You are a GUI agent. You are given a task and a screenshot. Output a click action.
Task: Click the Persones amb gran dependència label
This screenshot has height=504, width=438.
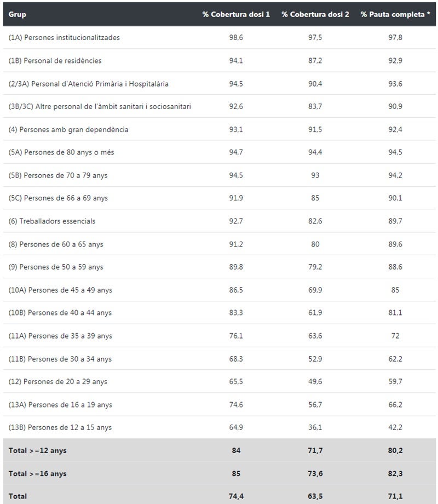(x=68, y=130)
